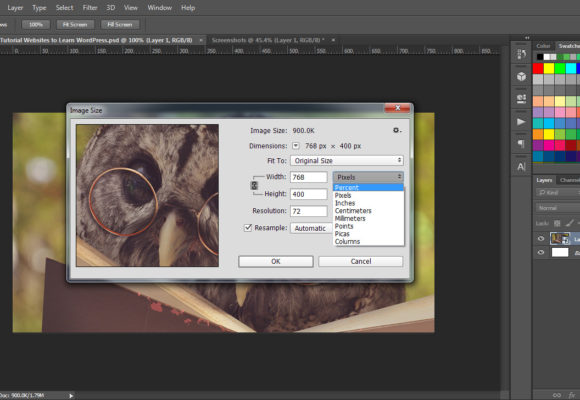
Task: Toggle the Resample checkbox
Action: pos(248,228)
